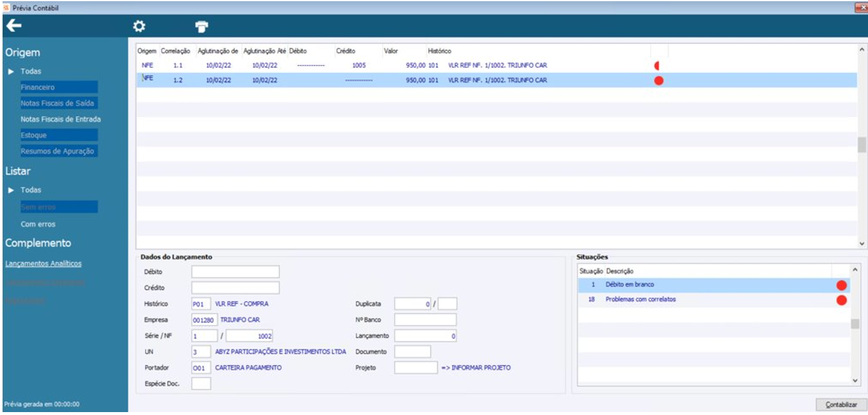Image resolution: width=868 pixels, height=415 pixels.
Task: Click the back arrow icon
Action: 13,26
